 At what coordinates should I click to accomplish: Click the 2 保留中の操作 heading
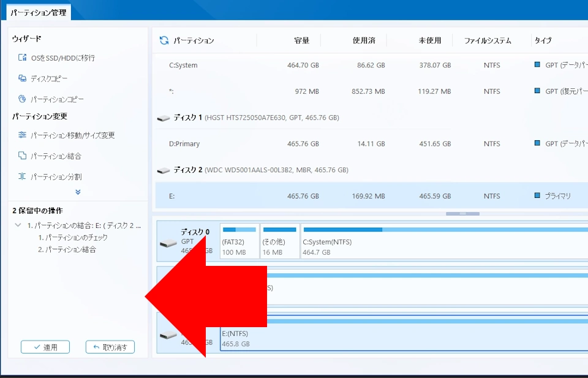click(x=37, y=211)
